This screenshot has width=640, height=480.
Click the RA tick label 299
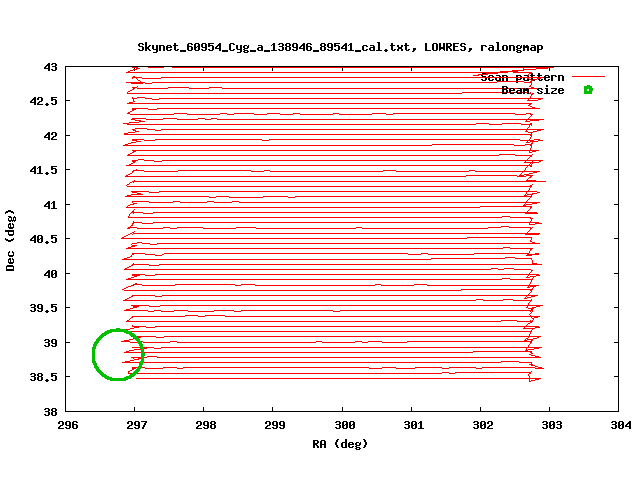pos(275,425)
